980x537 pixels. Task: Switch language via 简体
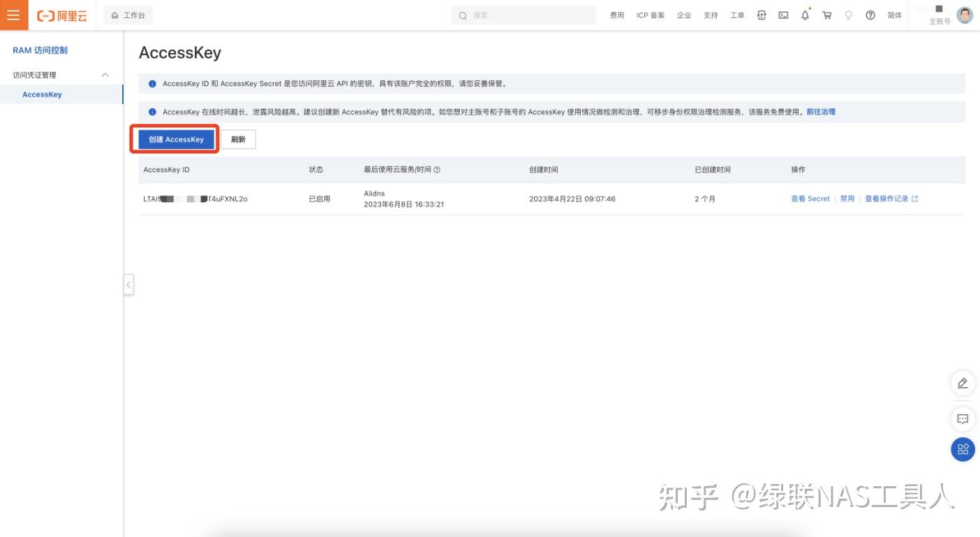click(895, 15)
